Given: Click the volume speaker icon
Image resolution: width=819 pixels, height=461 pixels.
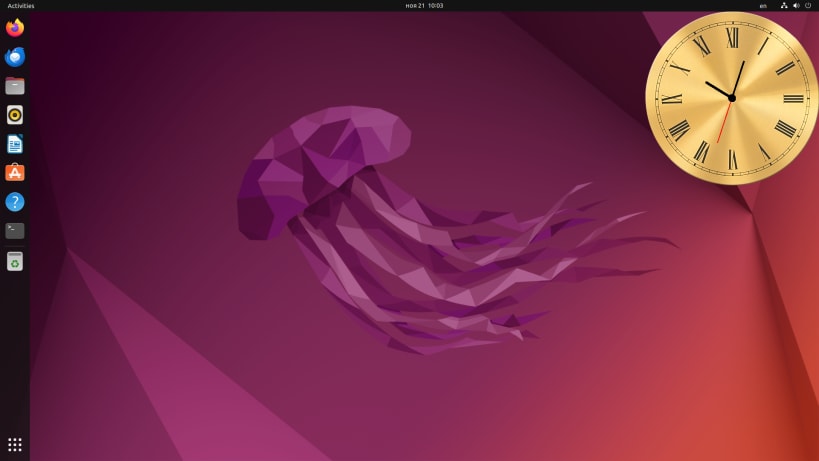Looking at the screenshot, I should tap(796, 6).
